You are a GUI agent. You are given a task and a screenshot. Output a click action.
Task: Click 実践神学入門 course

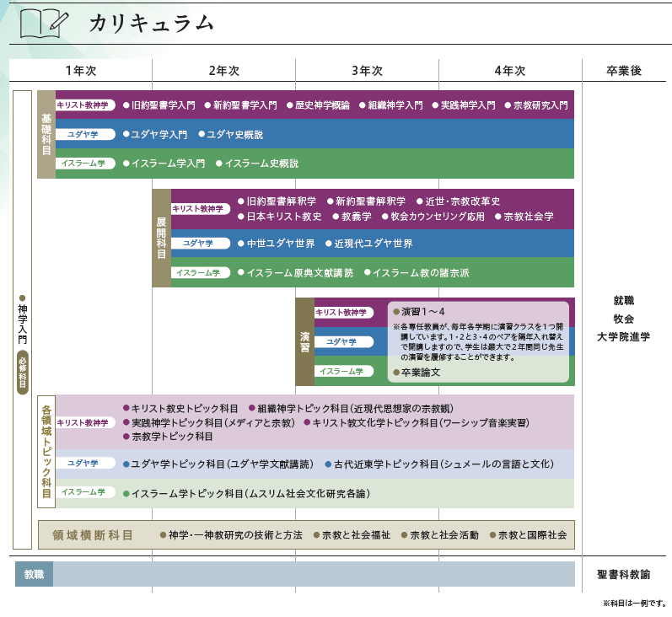pyautogui.click(x=464, y=105)
